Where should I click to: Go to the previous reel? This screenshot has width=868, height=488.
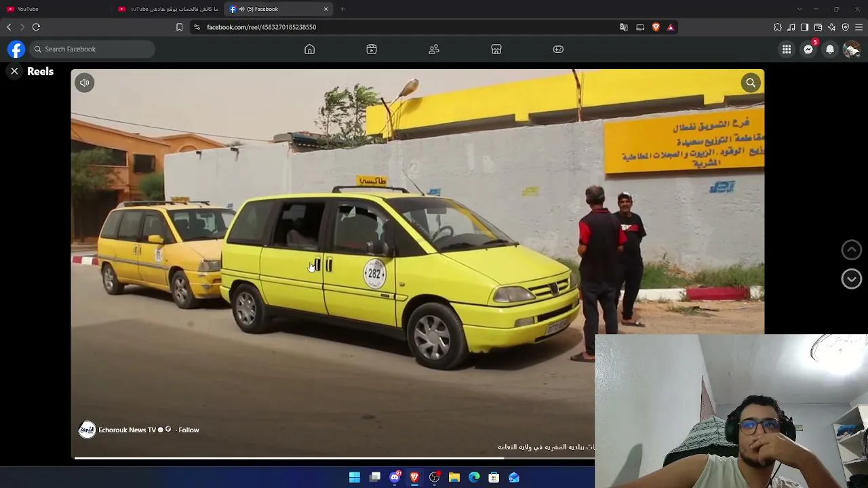[852, 250]
